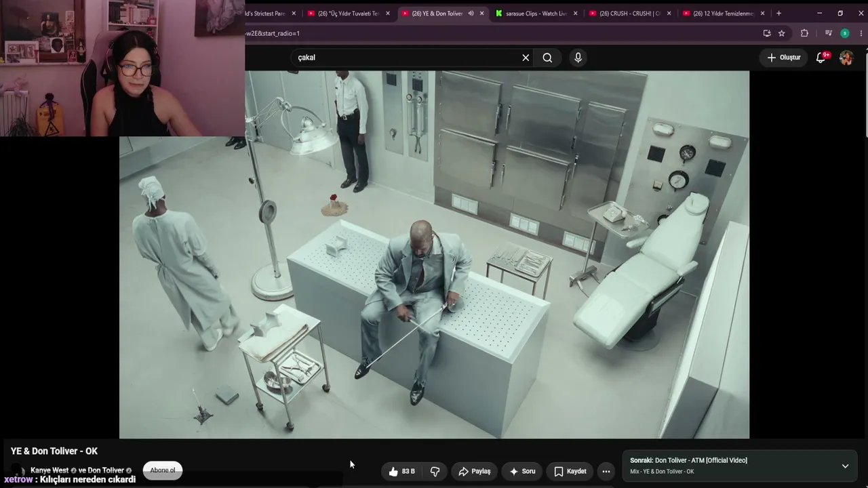Click the Soru ask button
This screenshot has height=488, width=868.
pos(522,472)
